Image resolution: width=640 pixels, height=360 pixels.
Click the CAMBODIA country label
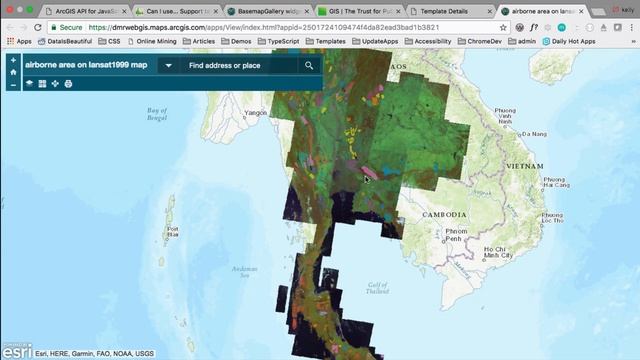(444, 215)
